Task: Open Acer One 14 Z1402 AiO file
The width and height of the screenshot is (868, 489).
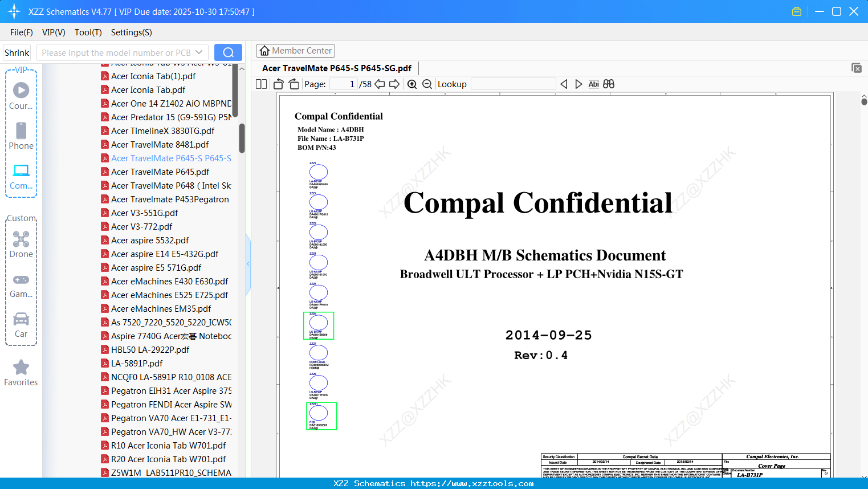Action: [x=172, y=103]
